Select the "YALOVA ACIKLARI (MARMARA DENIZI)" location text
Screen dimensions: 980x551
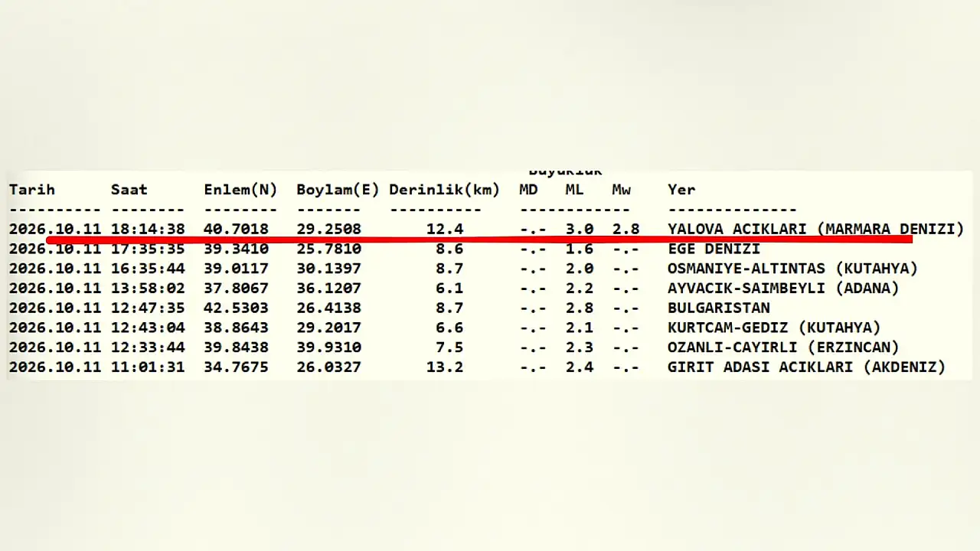tap(815, 229)
